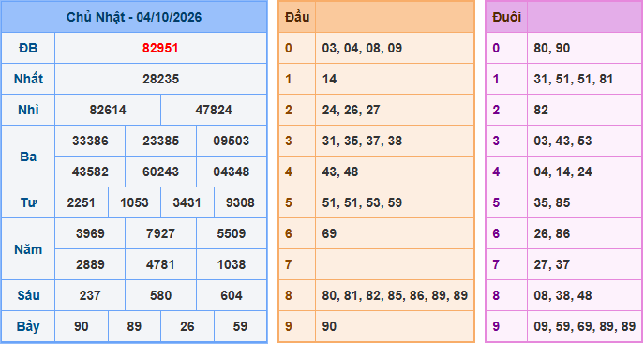Select the Sáu number 580
This screenshot has width=644, height=344.
160,295
